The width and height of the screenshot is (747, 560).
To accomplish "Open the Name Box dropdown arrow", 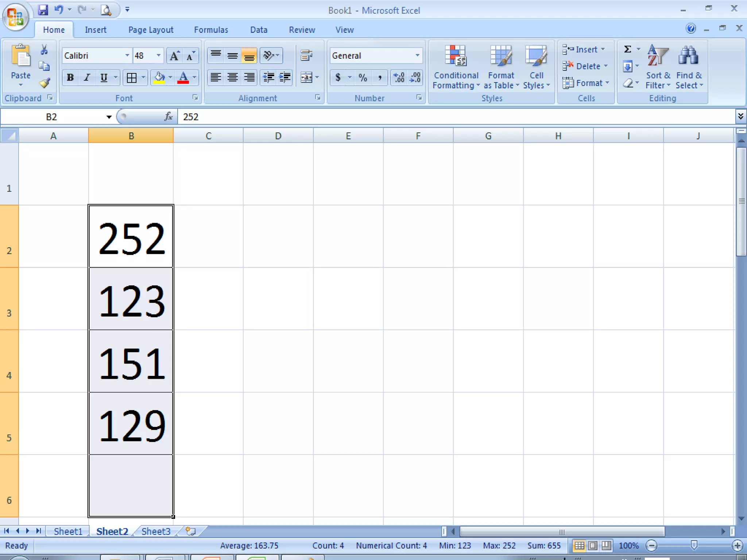I will point(109,117).
